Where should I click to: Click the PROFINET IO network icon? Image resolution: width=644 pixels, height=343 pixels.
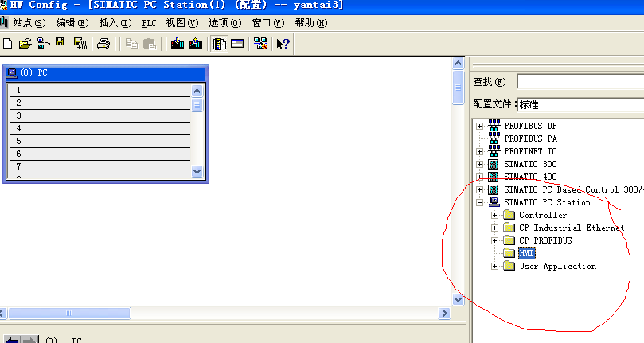494,151
